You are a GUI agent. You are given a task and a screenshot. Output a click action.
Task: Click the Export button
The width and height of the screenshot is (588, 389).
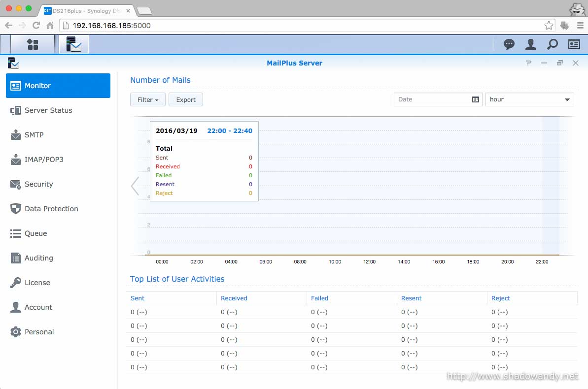pos(186,99)
